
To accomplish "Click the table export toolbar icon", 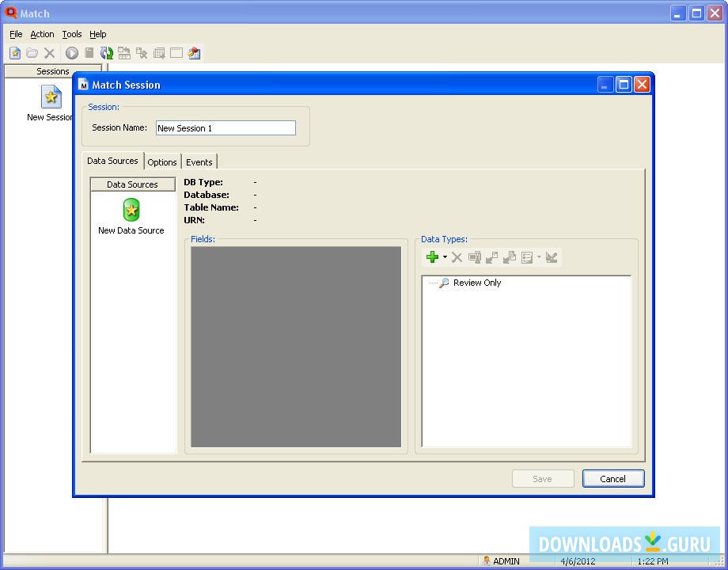I will point(159,53).
